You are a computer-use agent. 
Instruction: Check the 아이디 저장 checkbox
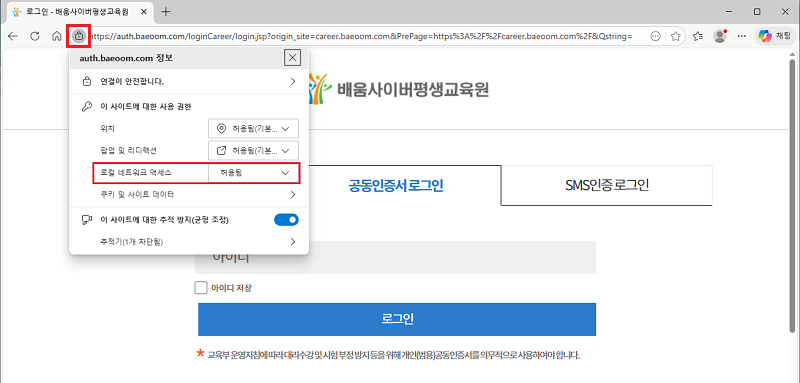201,288
